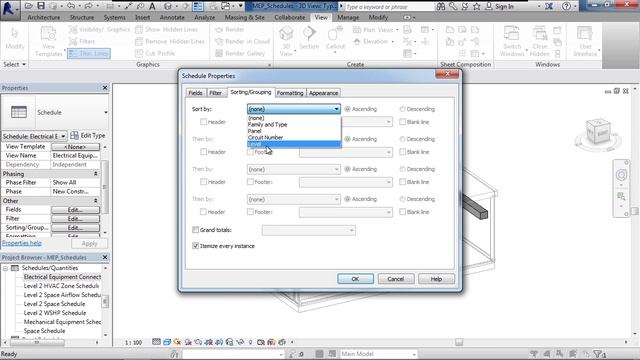Image resolution: width=640 pixels, height=360 pixels.
Task: Click the Open folder icon in quick access toolbar
Action: coord(29,6)
